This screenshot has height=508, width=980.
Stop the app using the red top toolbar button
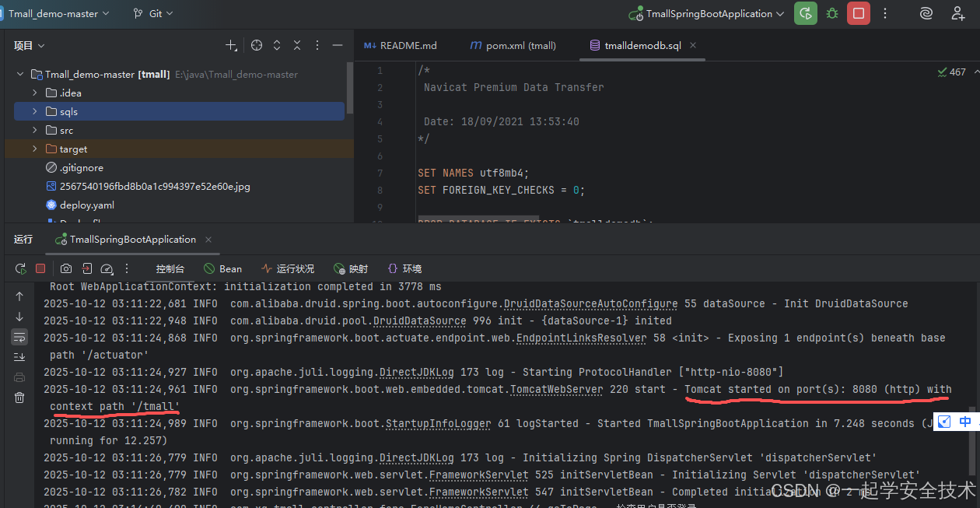click(x=859, y=13)
